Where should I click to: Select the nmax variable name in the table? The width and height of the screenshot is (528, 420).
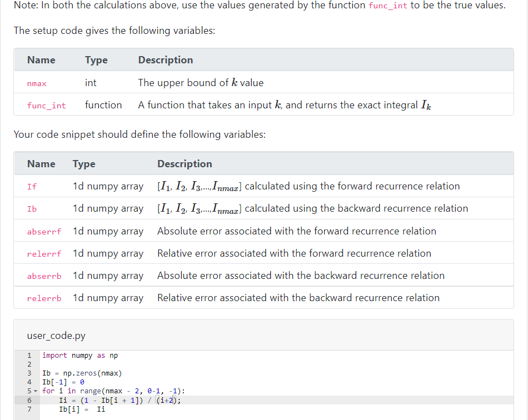[x=36, y=83]
